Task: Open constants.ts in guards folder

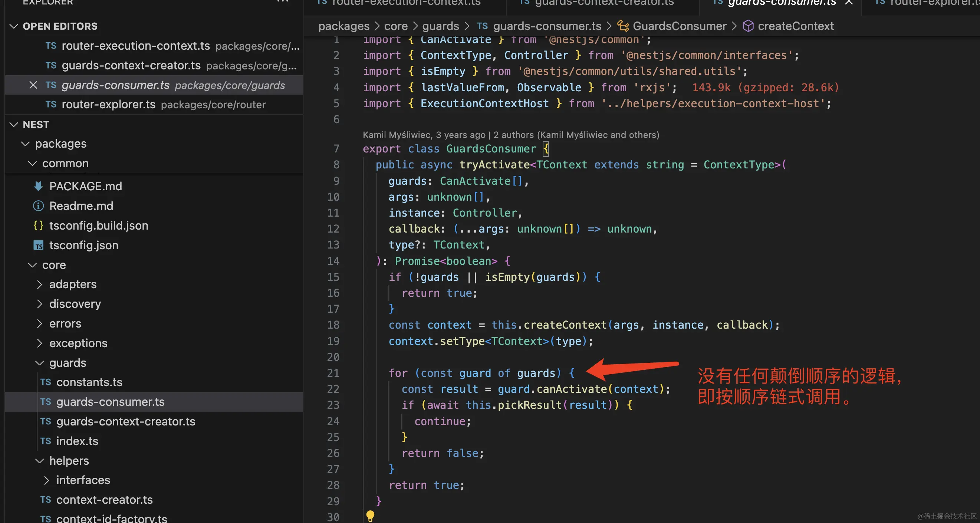Action: click(154, 382)
